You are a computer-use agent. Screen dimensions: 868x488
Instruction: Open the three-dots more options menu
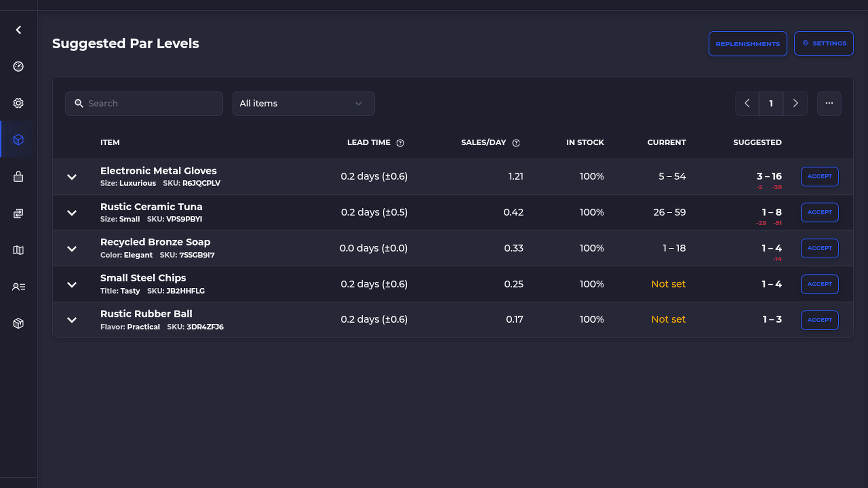[829, 103]
